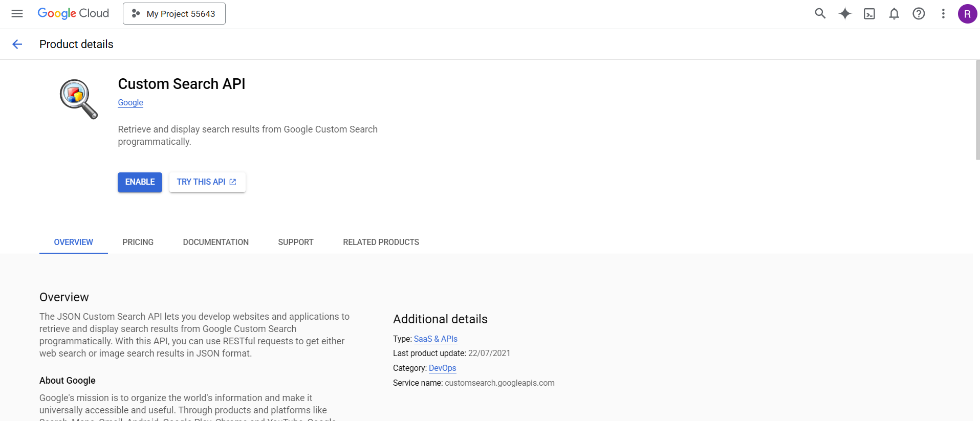Viewport: 980px width, 421px height.
Task: Open the account avatar labeled R
Action: [x=967, y=14]
